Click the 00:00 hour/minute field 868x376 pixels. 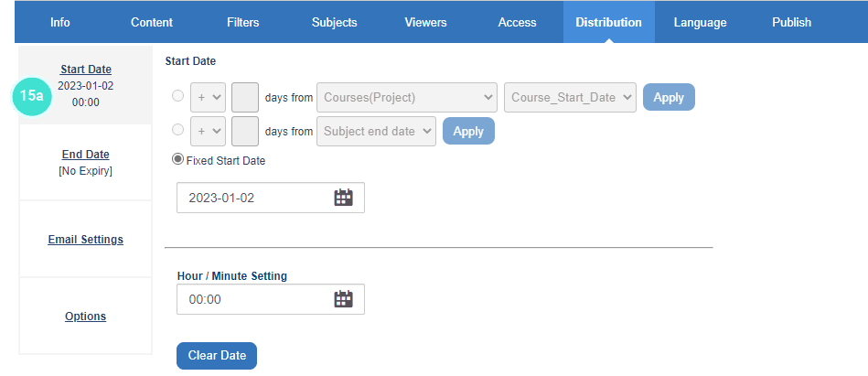(x=271, y=299)
